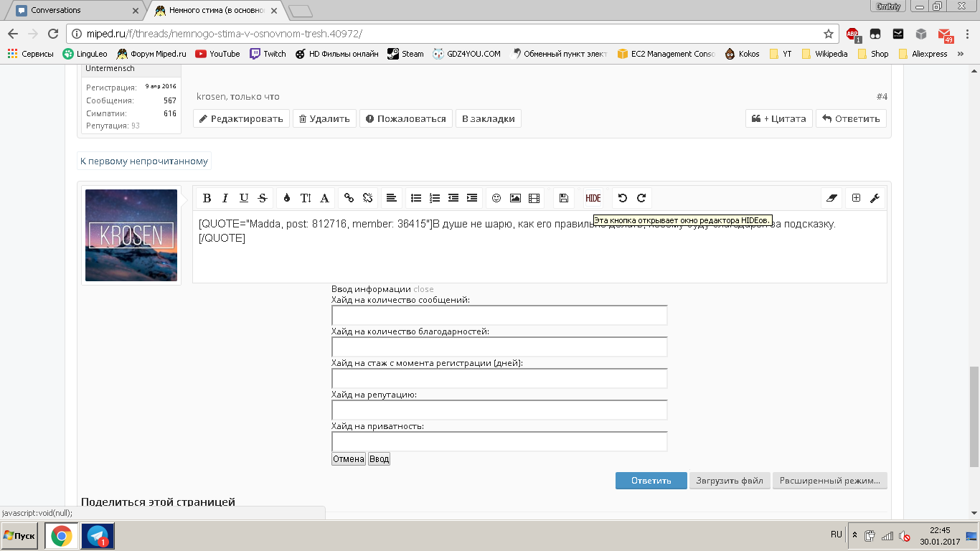Save draft with the floppy disk icon
This screenshot has width=980, height=551.
click(564, 198)
